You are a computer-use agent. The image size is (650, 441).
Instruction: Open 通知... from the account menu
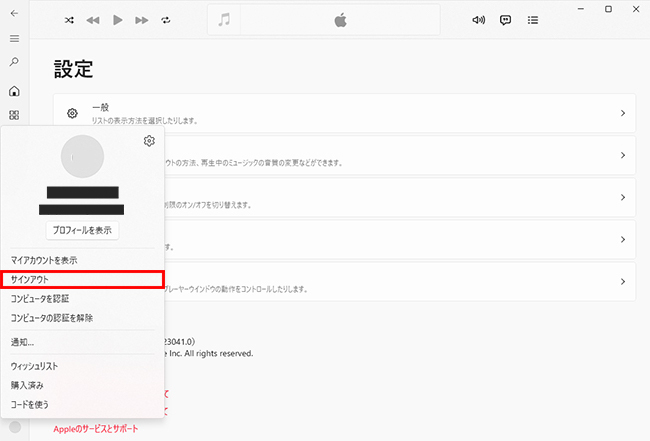pos(82,342)
